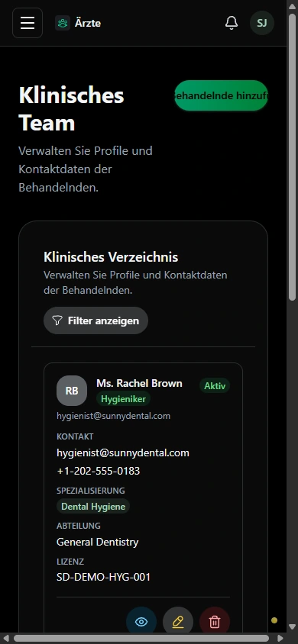The width and height of the screenshot is (298, 644).
Task: Open the hamburger navigation menu
Action: 28,23
